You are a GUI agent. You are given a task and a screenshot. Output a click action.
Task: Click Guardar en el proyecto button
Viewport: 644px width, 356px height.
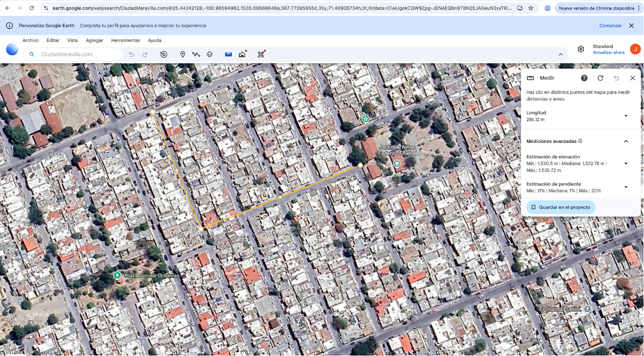coord(560,207)
